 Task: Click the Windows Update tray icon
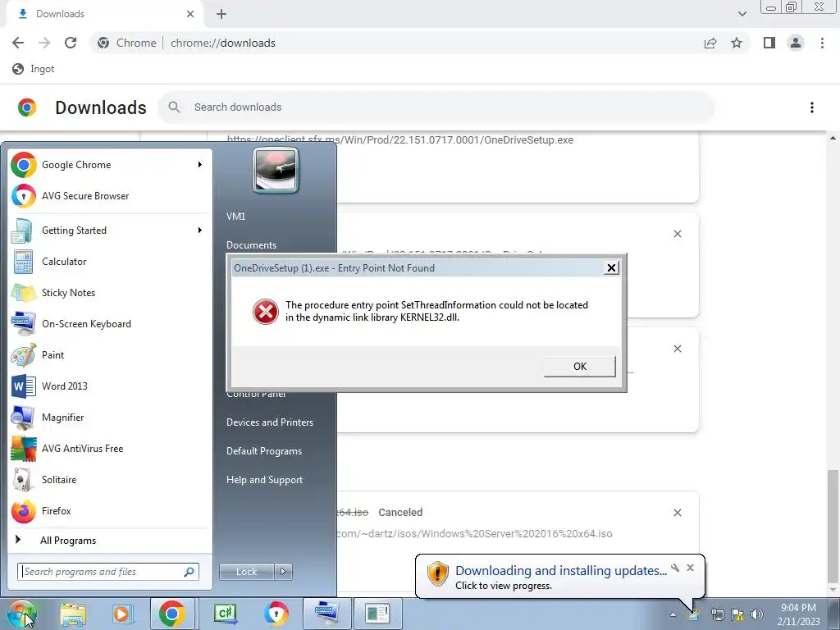pos(694,614)
